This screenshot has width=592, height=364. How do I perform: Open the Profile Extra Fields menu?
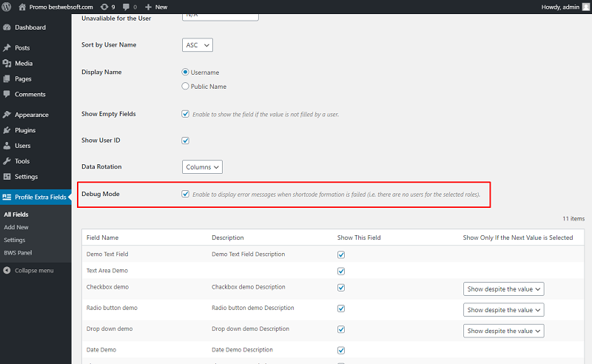(36, 197)
